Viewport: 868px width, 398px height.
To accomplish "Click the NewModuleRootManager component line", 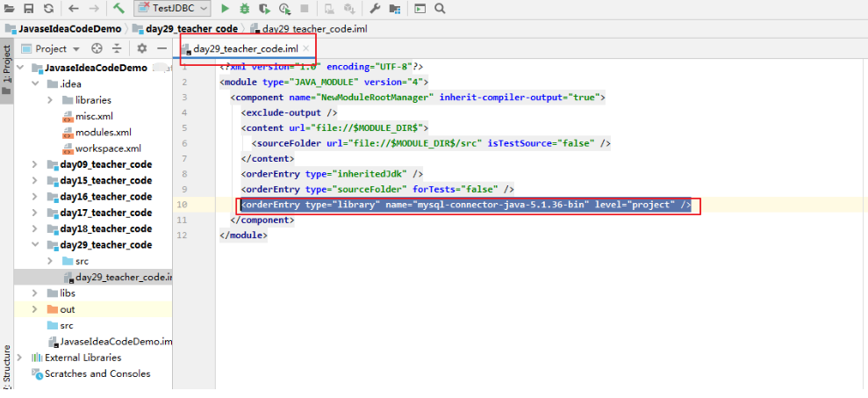I will pos(418,98).
